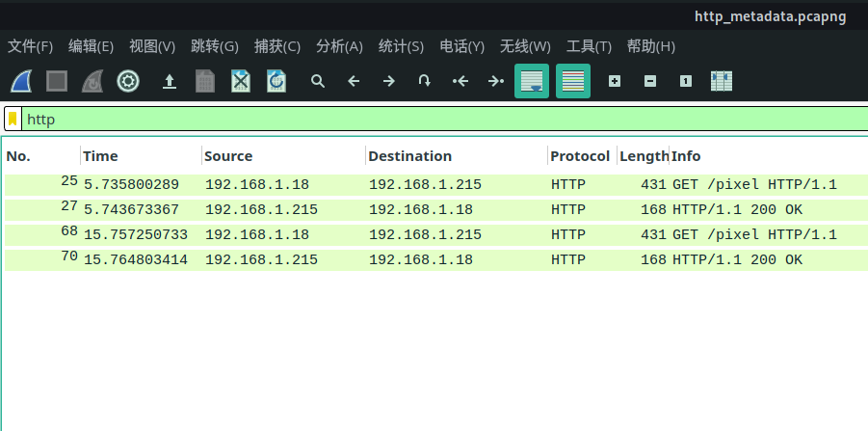Screen dimensions: 868x431
Task: Restart the current capture
Action: click(x=92, y=81)
